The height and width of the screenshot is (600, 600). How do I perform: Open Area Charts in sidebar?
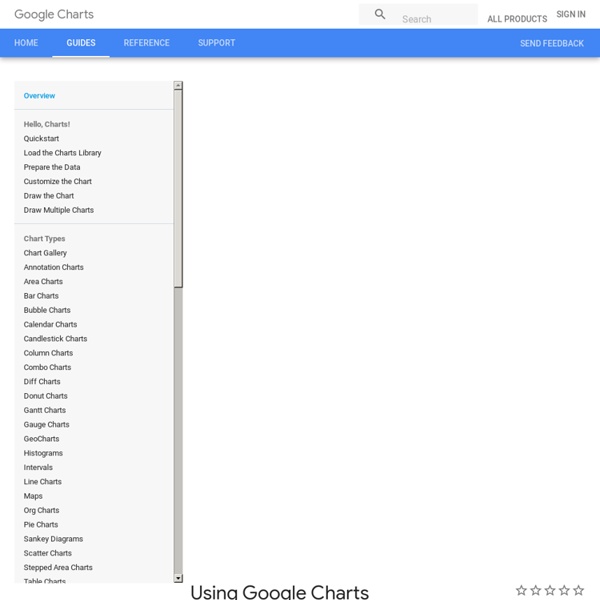43,282
